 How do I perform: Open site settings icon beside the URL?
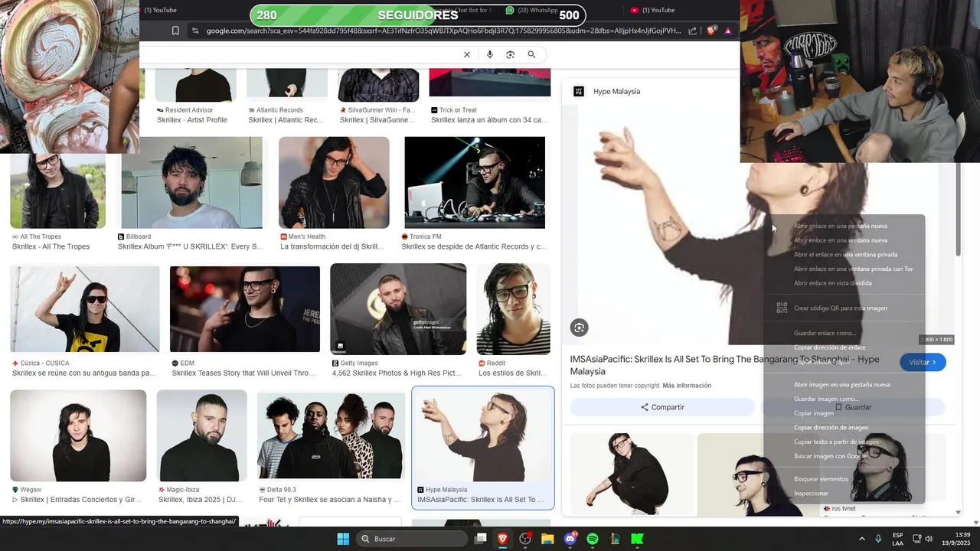[x=195, y=31]
